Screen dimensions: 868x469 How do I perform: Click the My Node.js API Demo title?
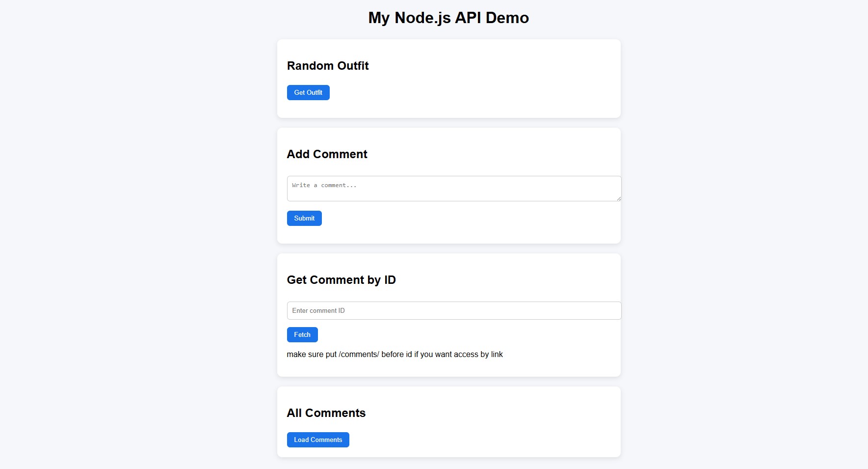448,18
